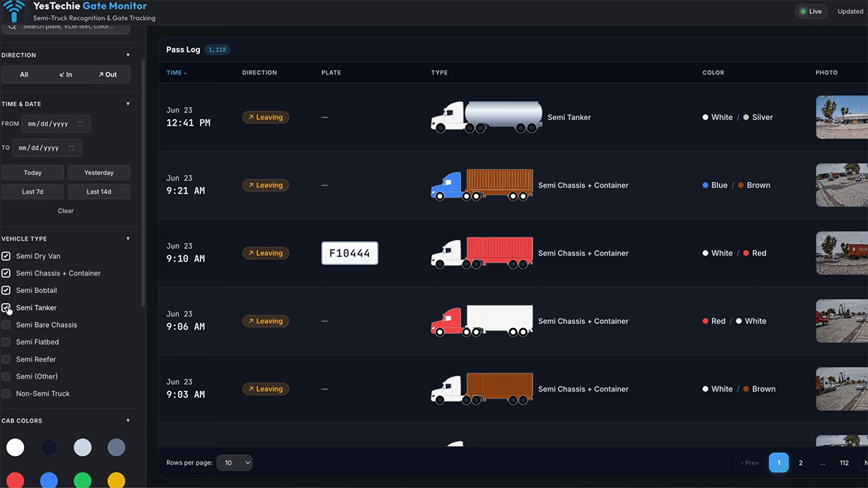Viewport: 868px width, 488px height.
Task: Open the Rows per page dropdown
Action: click(x=234, y=463)
